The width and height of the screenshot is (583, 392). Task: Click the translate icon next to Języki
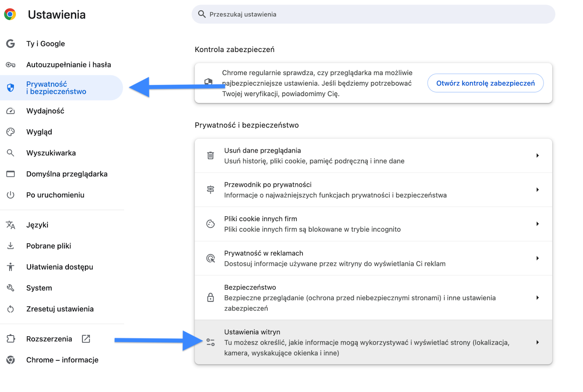click(11, 225)
